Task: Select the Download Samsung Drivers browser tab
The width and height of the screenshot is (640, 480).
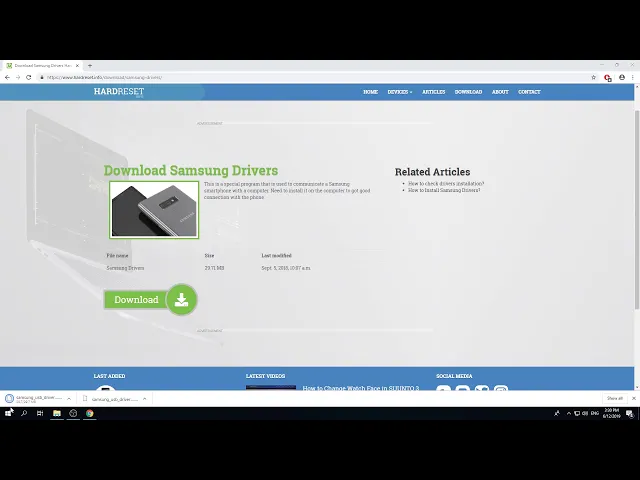Action: tap(42, 65)
